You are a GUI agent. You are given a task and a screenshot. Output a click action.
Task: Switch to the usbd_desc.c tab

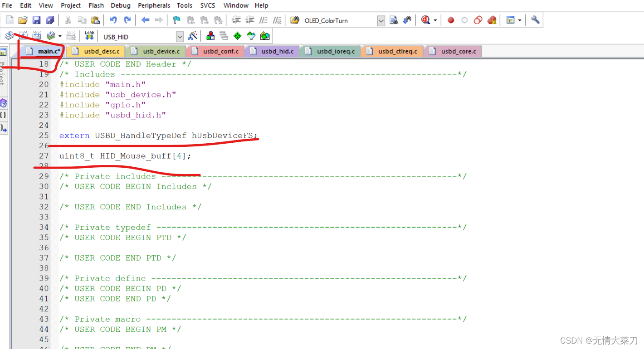click(x=96, y=51)
